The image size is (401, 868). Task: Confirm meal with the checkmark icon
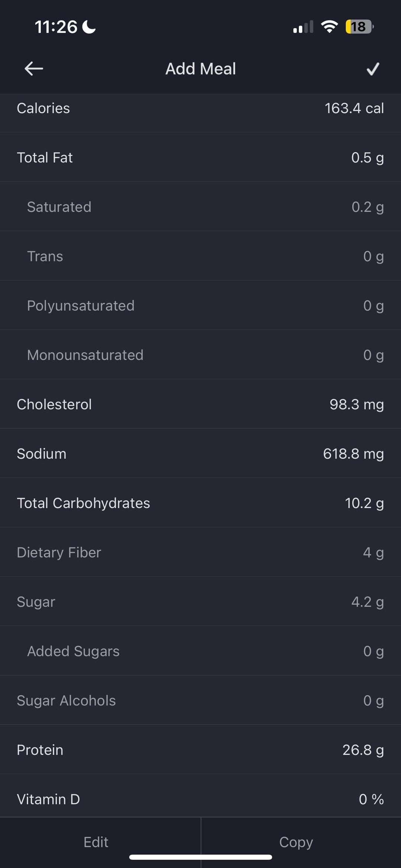tap(373, 69)
